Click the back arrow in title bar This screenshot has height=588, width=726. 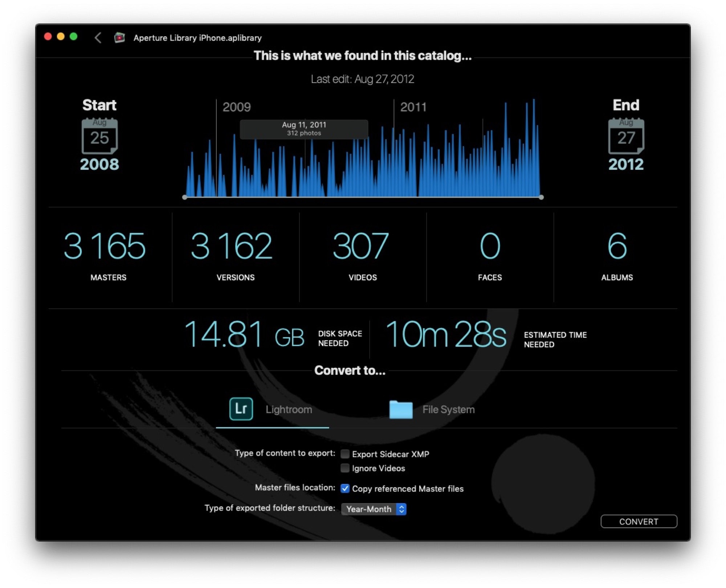pos(98,38)
